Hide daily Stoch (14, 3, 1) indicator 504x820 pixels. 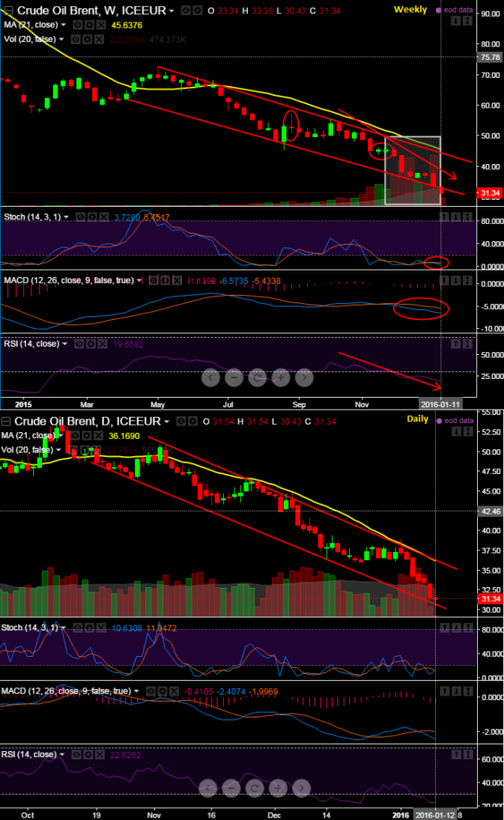(78, 628)
